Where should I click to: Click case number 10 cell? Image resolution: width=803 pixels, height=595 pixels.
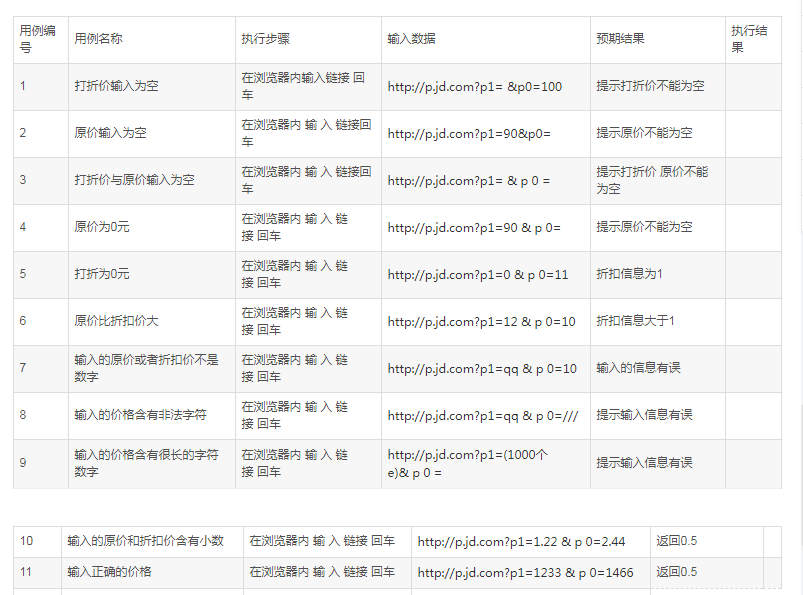[37, 542]
